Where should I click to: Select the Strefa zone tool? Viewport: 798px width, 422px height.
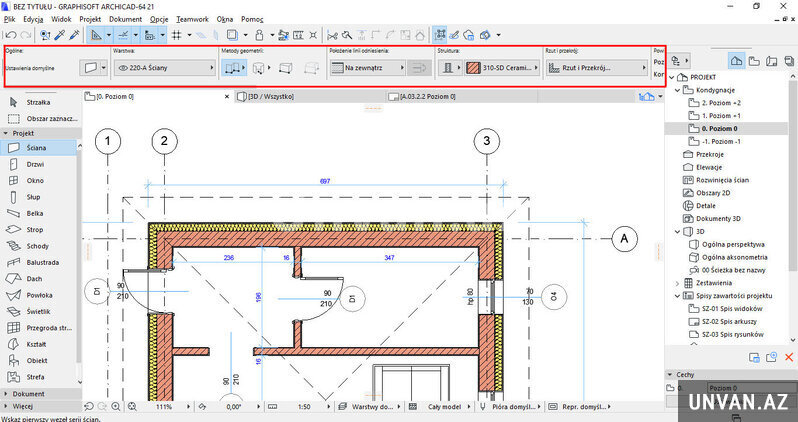point(39,377)
